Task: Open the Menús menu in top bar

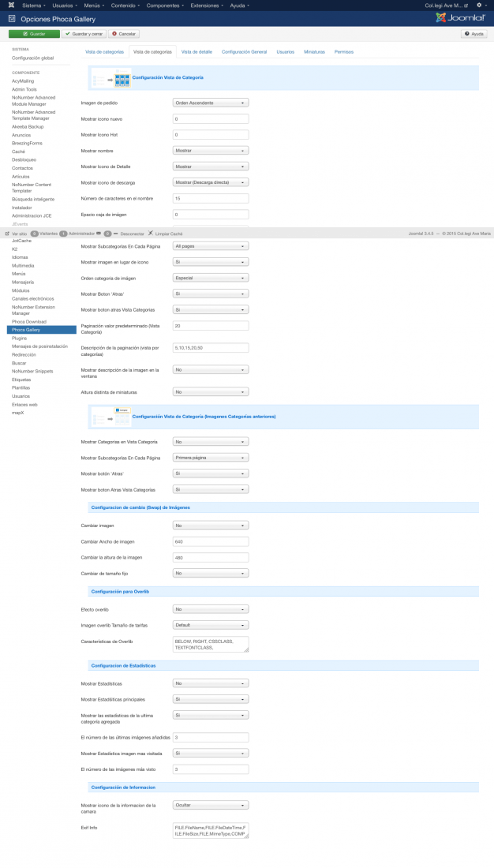Action: click(x=94, y=5)
